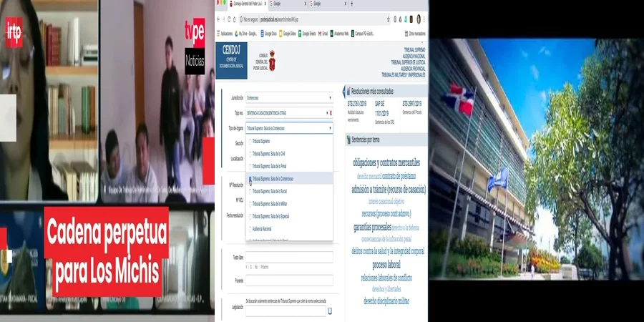
Task: Close the Consejo General del Poder Judicial tab
Action: pos(265,4)
